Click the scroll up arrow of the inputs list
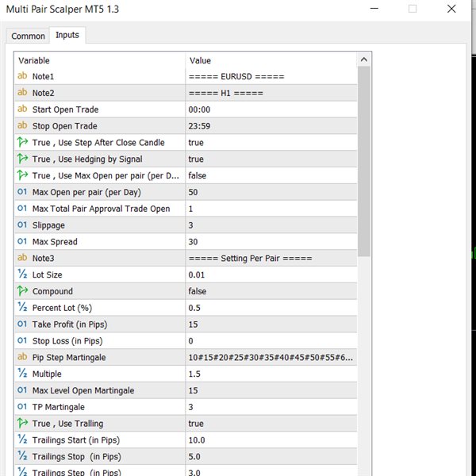 [x=363, y=59]
